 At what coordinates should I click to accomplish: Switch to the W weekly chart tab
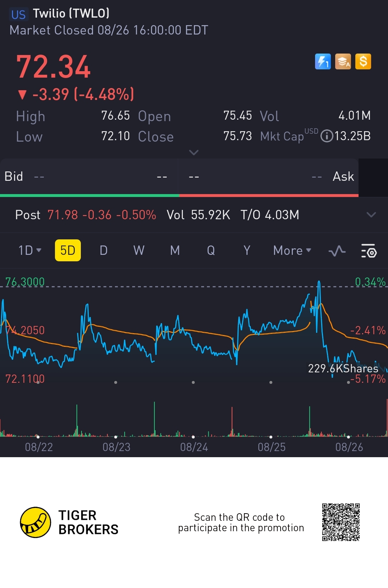[139, 251]
